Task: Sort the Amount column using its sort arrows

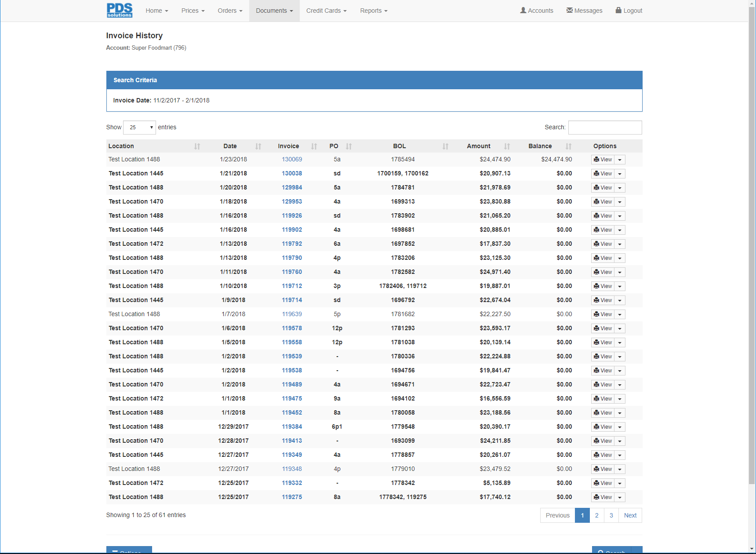Action: [507, 146]
